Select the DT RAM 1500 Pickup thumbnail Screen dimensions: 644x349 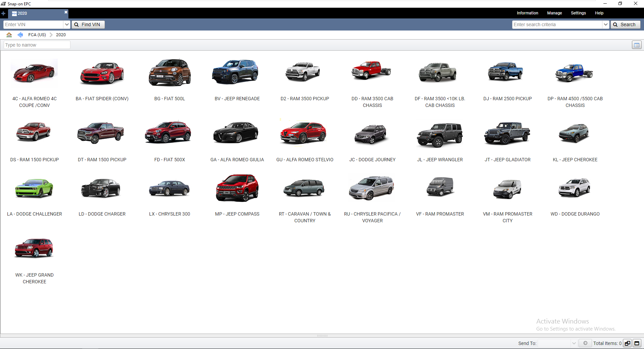click(x=101, y=133)
